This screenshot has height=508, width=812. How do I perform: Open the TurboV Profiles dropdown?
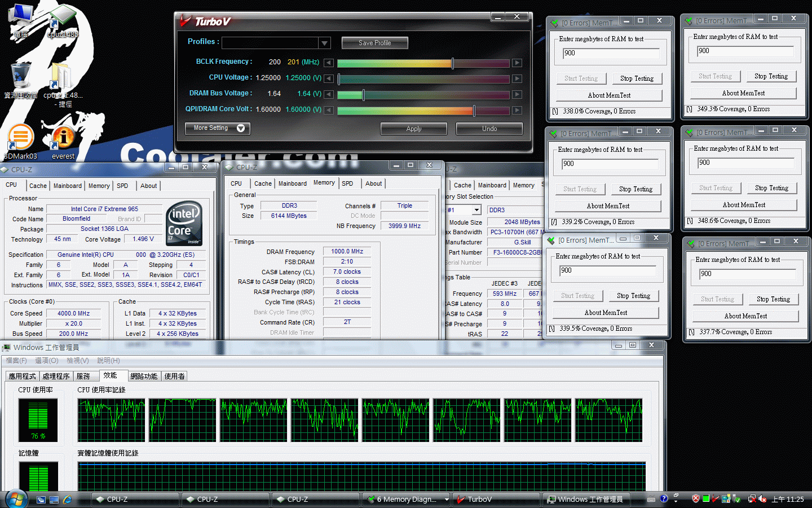tap(324, 43)
